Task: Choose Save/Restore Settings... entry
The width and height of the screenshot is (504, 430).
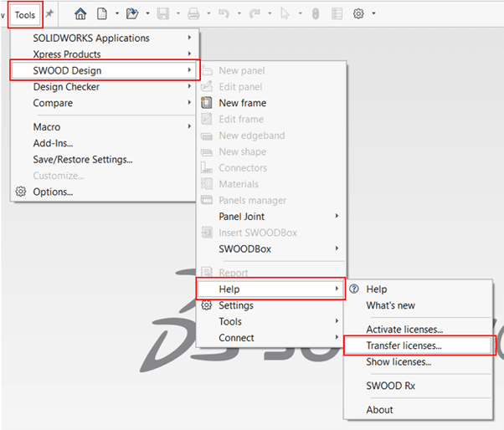Action: point(105,159)
